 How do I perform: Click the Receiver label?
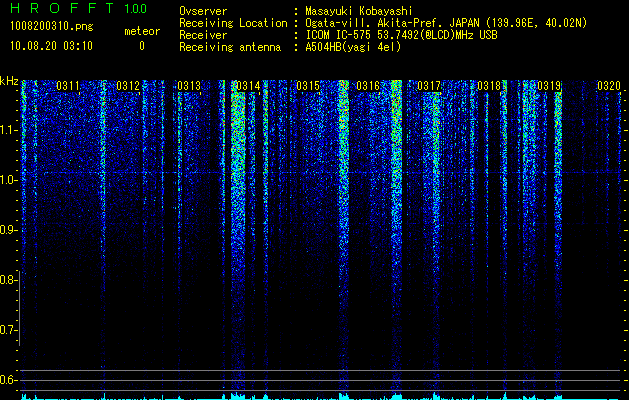pos(203,35)
